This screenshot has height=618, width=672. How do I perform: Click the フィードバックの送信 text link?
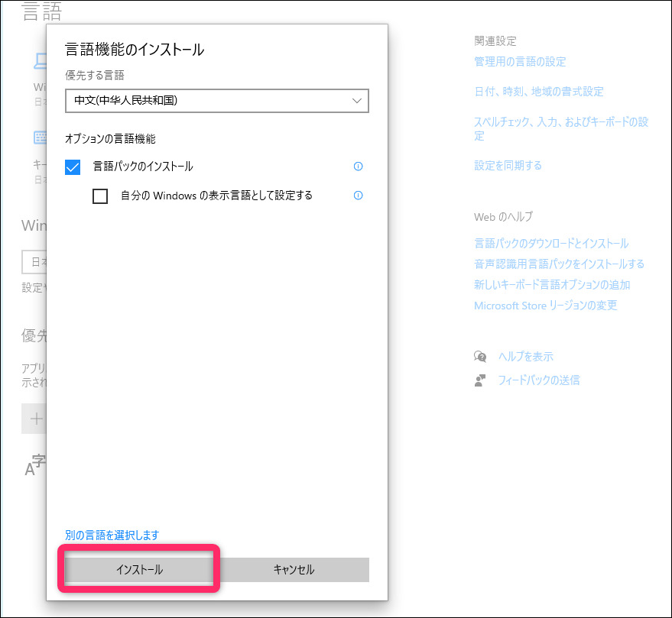coord(538,380)
